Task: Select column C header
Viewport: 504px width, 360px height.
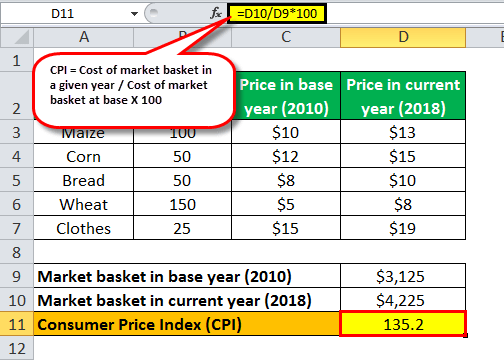Action: tap(286, 37)
